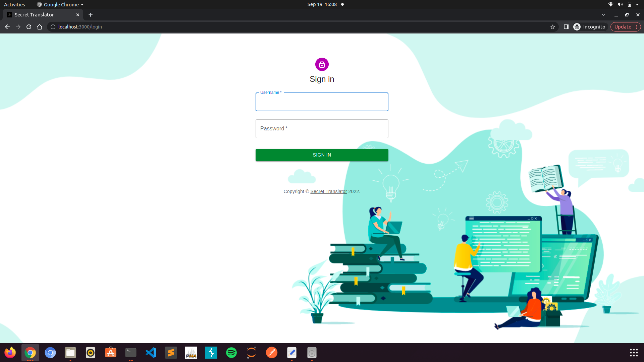
Task: Open the Secret Translator copyright link
Action: coord(328,191)
